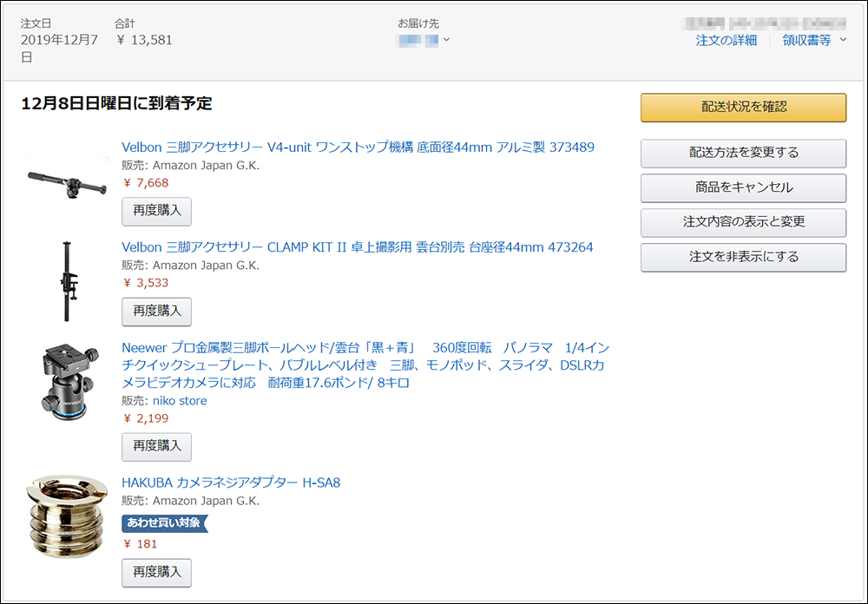Open 注文内容の表示と変更
The width and height of the screenshot is (868, 604).
pyautogui.click(x=744, y=222)
